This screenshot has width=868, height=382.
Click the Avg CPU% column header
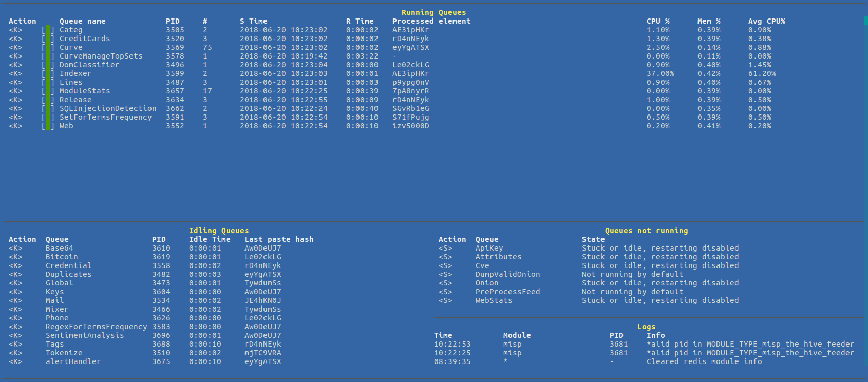click(x=766, y=21)
